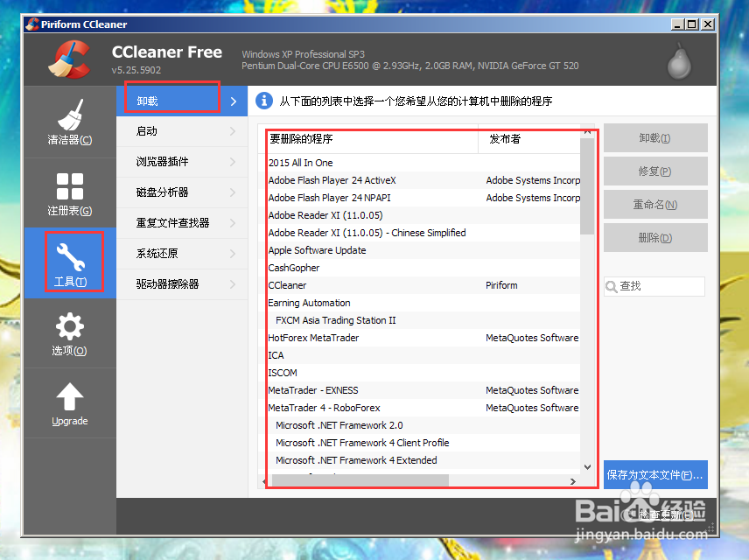
Task: Click the chevron beside 驱动器擦除器
Action: [233, 284]
